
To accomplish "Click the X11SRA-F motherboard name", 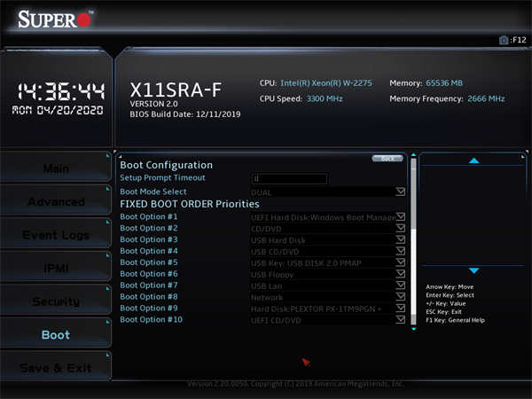I will [176, 90].
